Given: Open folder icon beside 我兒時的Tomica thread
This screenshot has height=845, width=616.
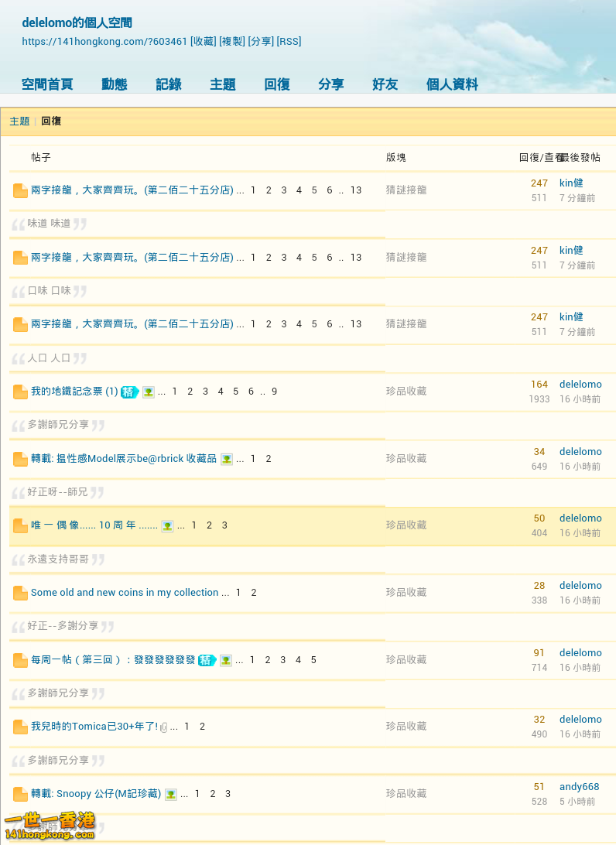Looking at the screenshot, I should [20, 727].
